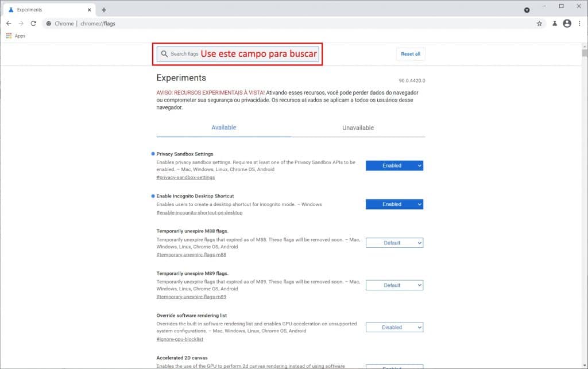Follow the #temporary-unexpire-flags-m89 link
The image size is (588, 369).
191,297
